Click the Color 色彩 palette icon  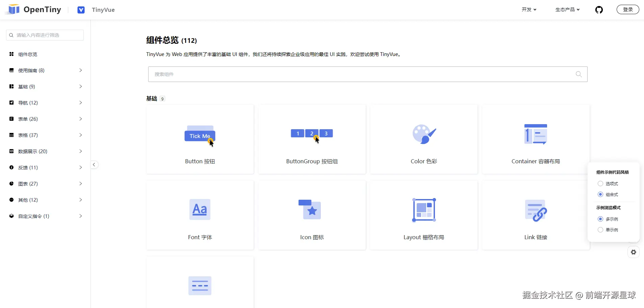(x=424, y=134)
